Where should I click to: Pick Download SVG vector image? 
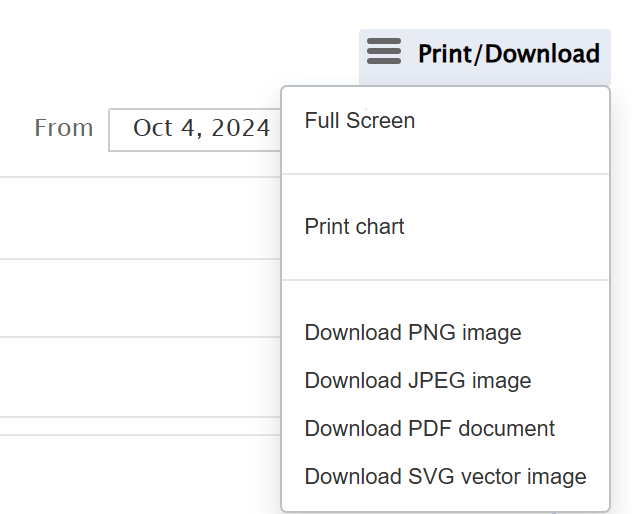coord(445,477)
